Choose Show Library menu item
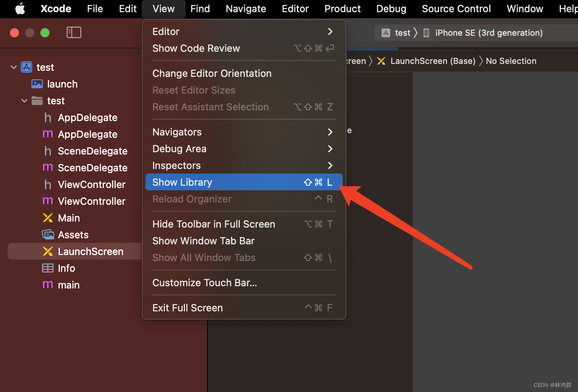 [x=244, y=182]
